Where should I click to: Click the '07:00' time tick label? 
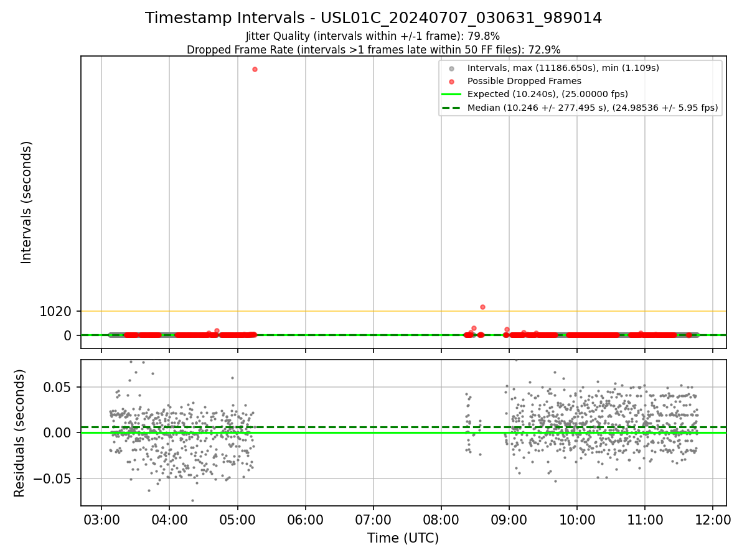click(x=373, y=519)
